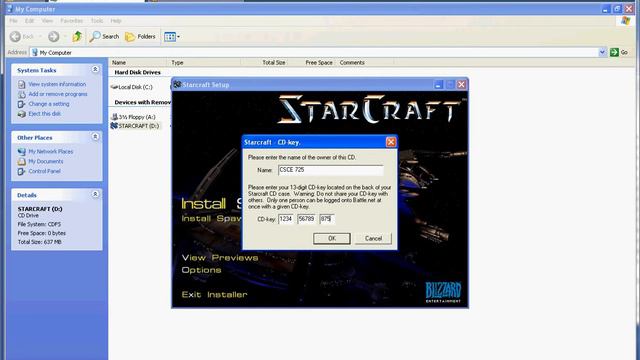Minimize the Starcraft Setup window
The height and width of the screenshot is (360, 640).
click(x=438, y=84)
